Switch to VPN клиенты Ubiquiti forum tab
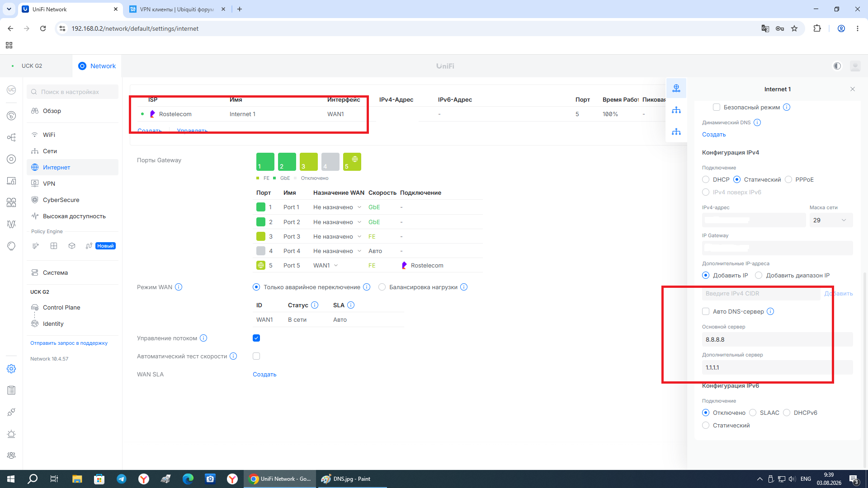The width and height of the screenshot is (868, 488). (x=176, y=9)
